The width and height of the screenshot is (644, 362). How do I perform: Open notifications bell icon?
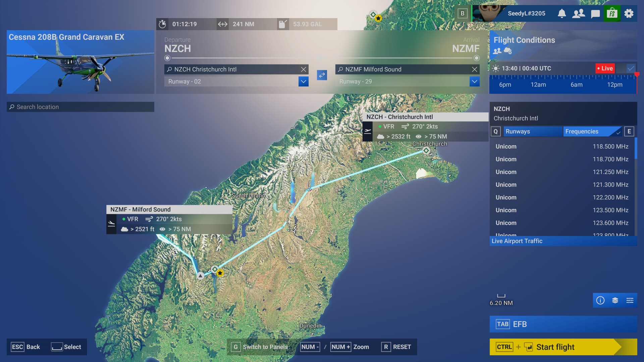tap(561, 13)
